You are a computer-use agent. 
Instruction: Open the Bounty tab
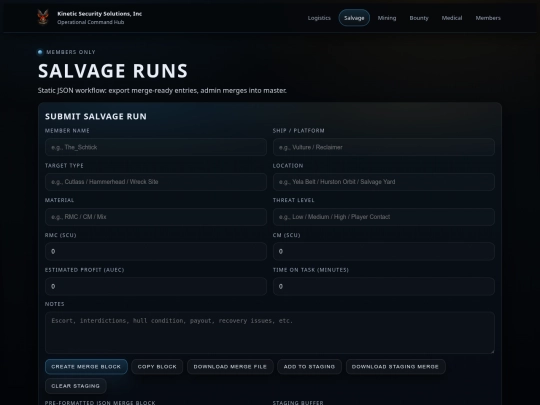(419, 18)
